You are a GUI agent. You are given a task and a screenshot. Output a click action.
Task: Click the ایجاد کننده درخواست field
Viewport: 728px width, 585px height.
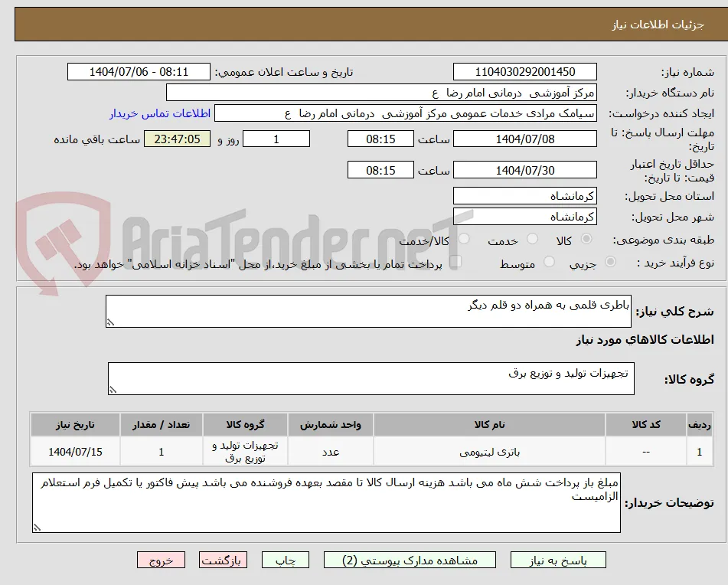point(405,114)
